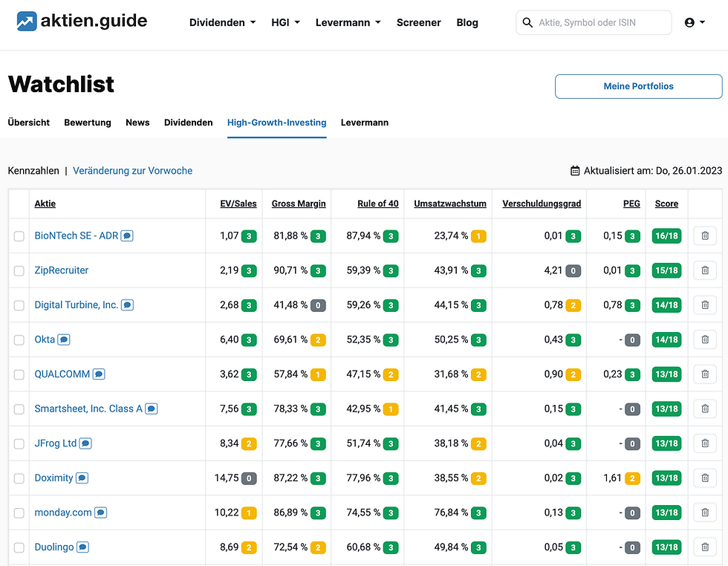Remove Smartsheet row using trash icon
Image resolution: width=728 pixels, height=566 pixels.
click(705, 409)
